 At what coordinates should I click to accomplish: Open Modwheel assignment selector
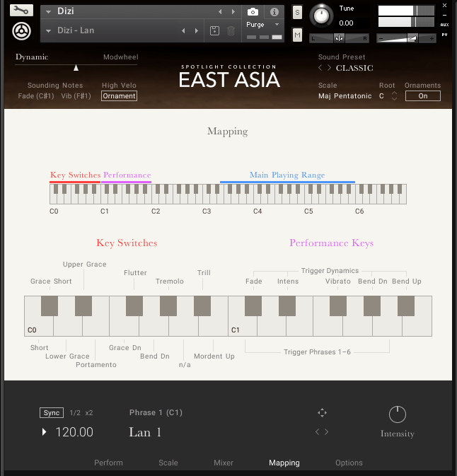click(x=120, y=57)
